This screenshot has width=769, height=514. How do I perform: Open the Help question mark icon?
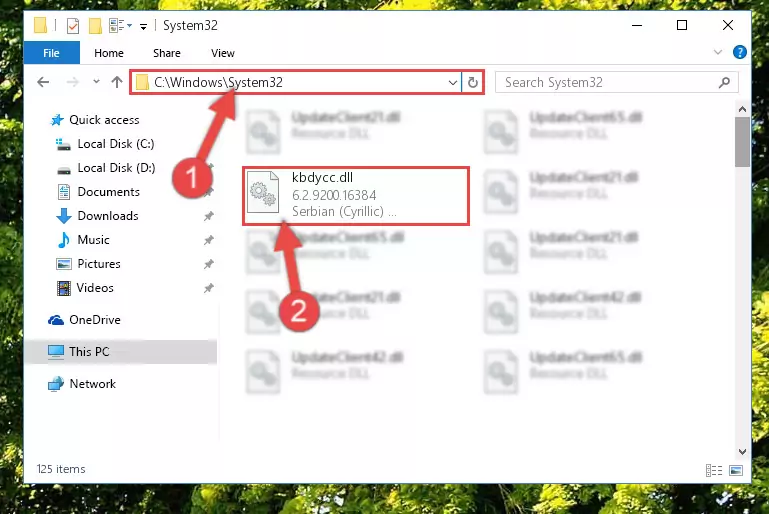(740, 52)
